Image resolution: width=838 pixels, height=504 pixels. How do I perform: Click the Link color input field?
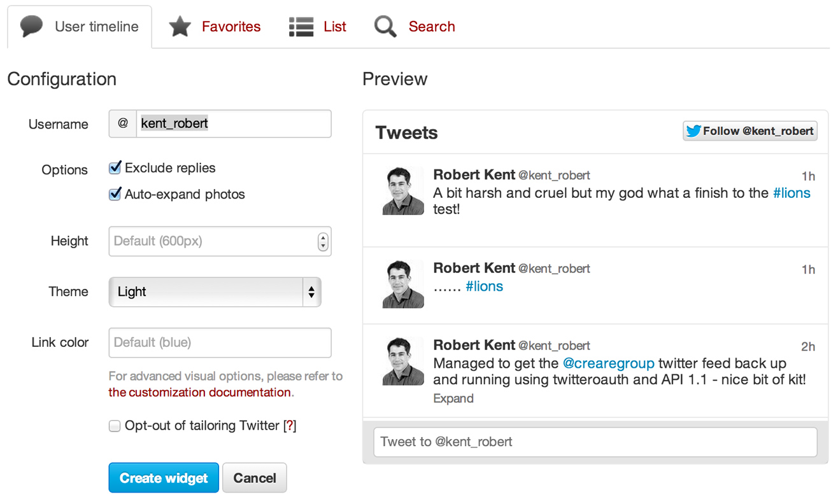tap(220, 342)
